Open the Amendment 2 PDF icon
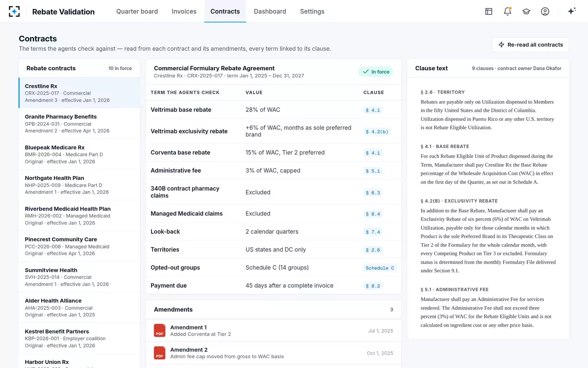 pos(160,353)
